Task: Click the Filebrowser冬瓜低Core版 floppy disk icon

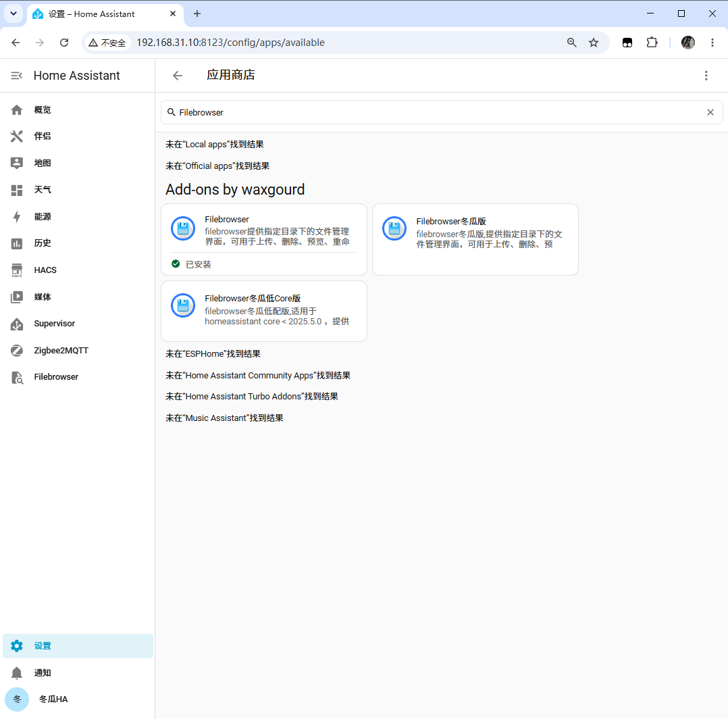Action: [x=183, y=305]
